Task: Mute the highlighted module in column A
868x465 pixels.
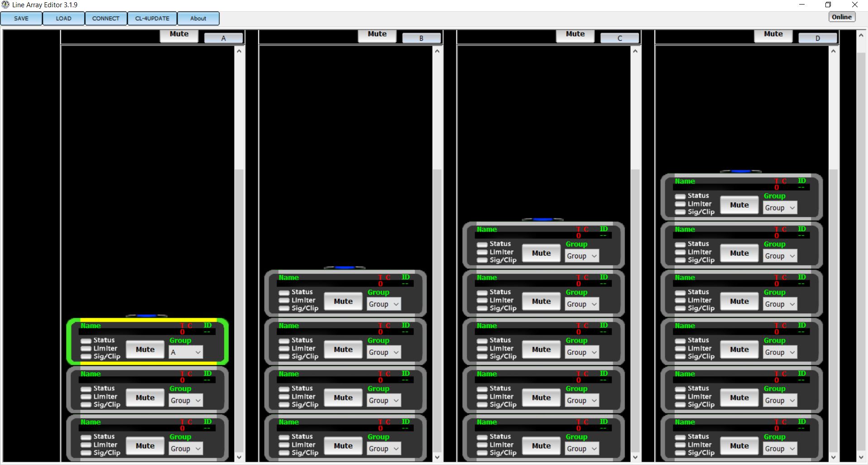Action: [145, 349]
